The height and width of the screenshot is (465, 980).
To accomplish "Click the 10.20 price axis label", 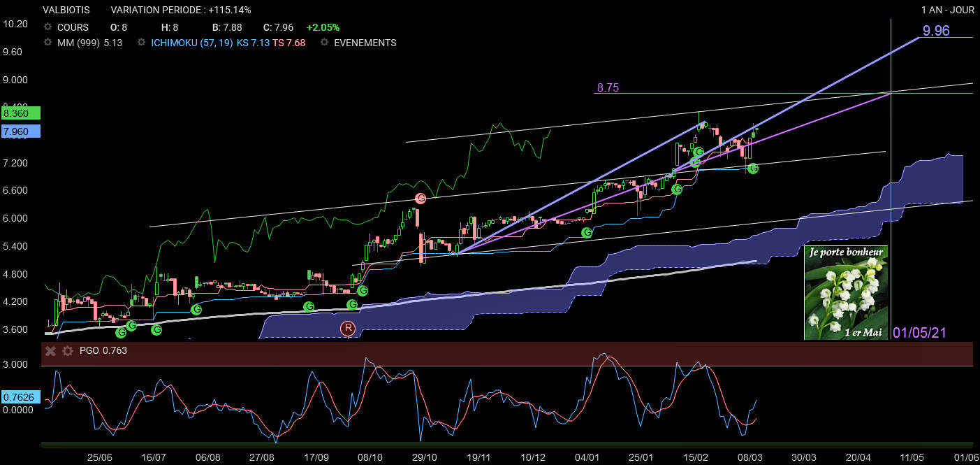I will click(15, 24).
